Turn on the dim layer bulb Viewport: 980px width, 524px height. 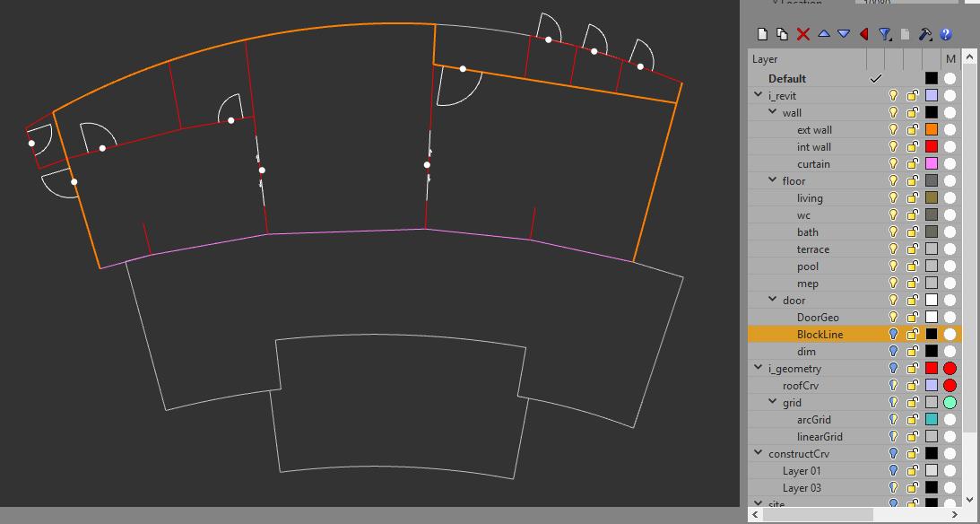[894, 352]
